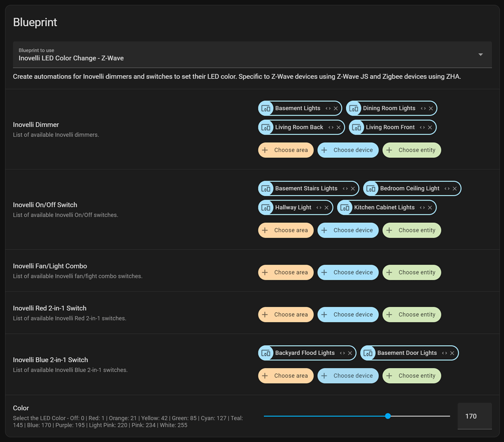Screen dimensions: 504x442
Task: Click the Kitchen Cabinet Lights device icon
Action: tap(345, 208)
